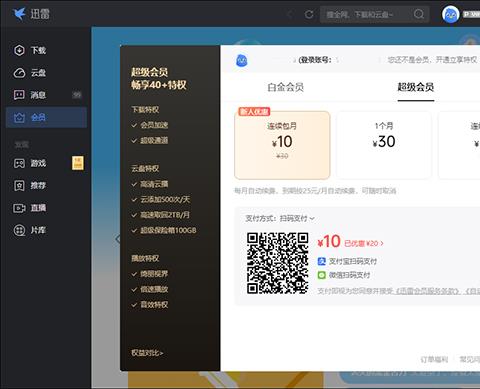Viewport: 480px width, 389px height.
Task: Select the 会员 membership crown icon
Action: pyautogui.click(x=19, y=117)
